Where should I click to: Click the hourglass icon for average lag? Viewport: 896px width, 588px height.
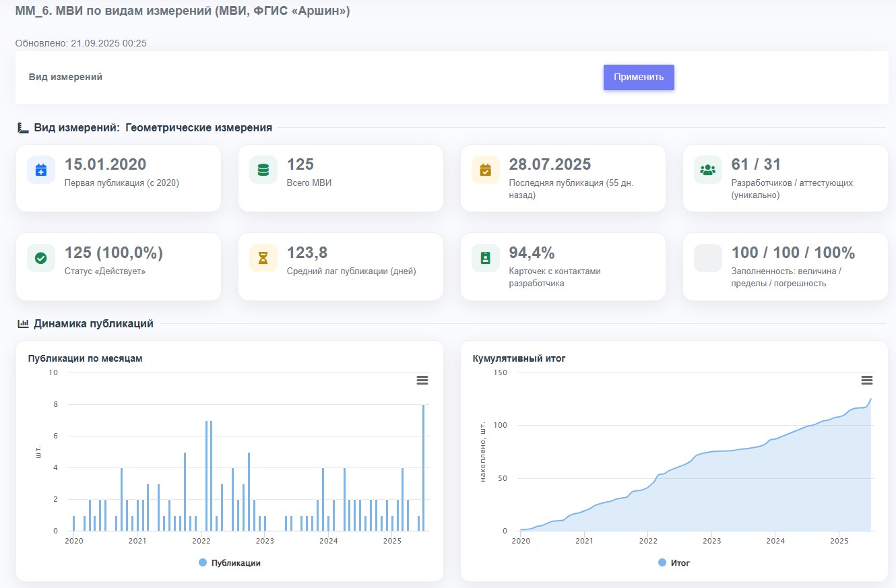[x=263, y=258]
